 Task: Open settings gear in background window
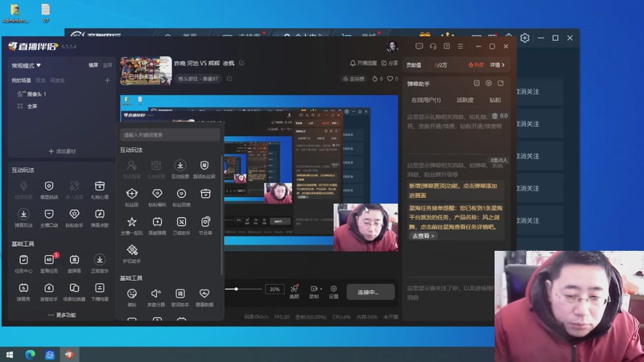[x=525, y=38]
